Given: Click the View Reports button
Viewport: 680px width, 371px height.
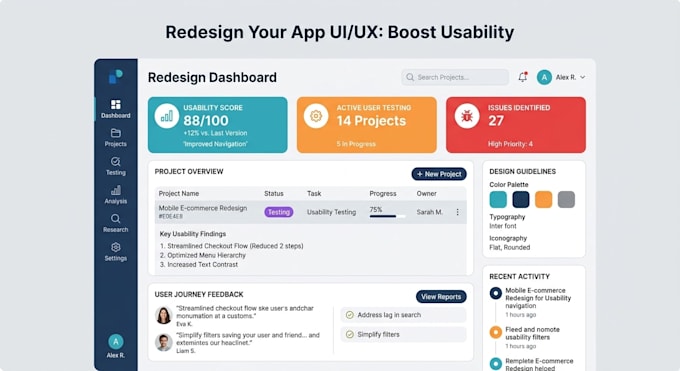Looking at the screenshot, I should [441, 297].
